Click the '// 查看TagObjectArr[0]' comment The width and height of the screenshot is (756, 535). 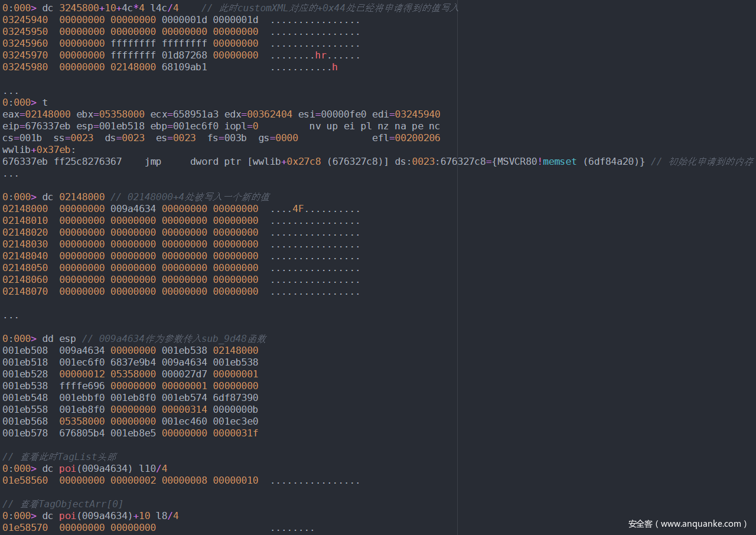click(63, 504)
